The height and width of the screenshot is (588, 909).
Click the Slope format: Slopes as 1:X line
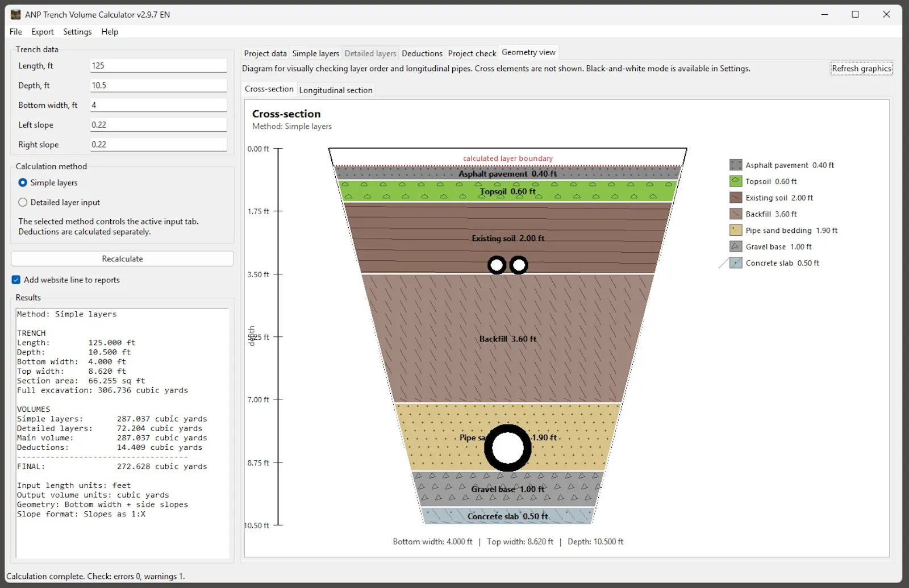click(81, 514)
